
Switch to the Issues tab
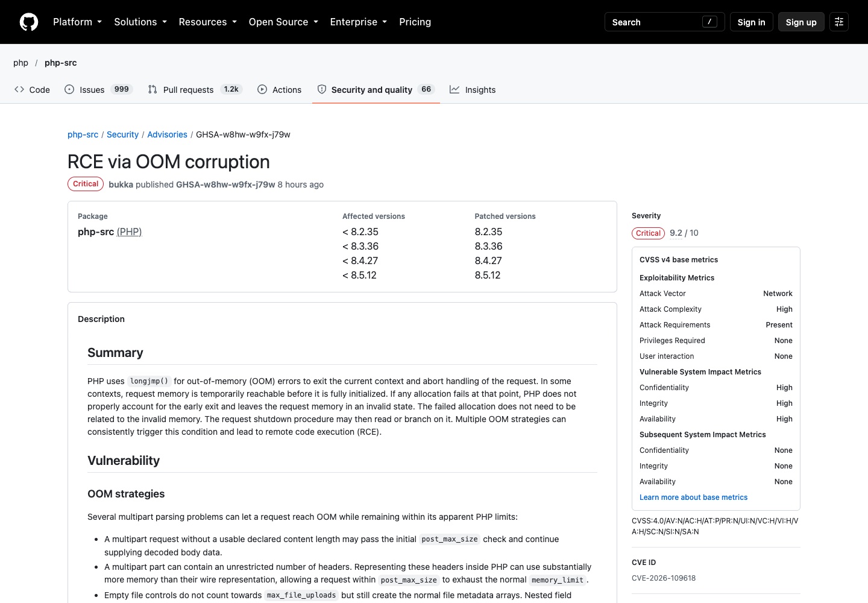[98, 89]
